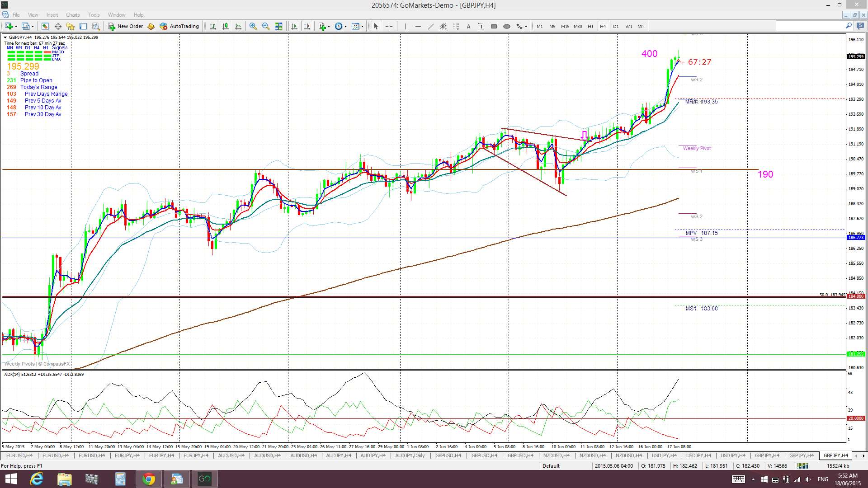Image resolution: width=868 pixels, height=488 pixels.
Task: Toggle the Terminal window icon
Action: coord(83,26)
